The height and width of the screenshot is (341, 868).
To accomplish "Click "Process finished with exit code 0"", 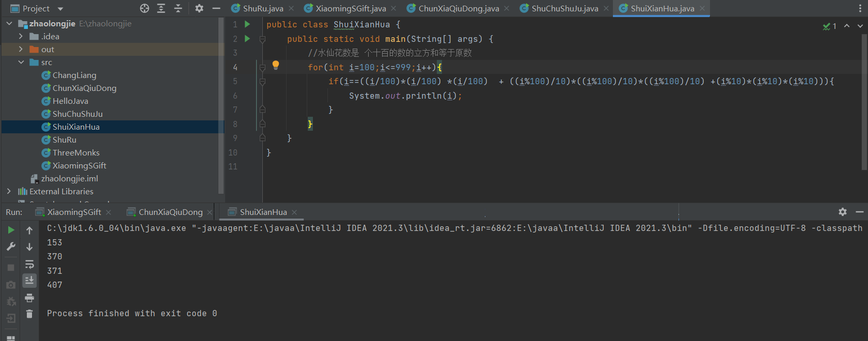I will click(132, 313).
